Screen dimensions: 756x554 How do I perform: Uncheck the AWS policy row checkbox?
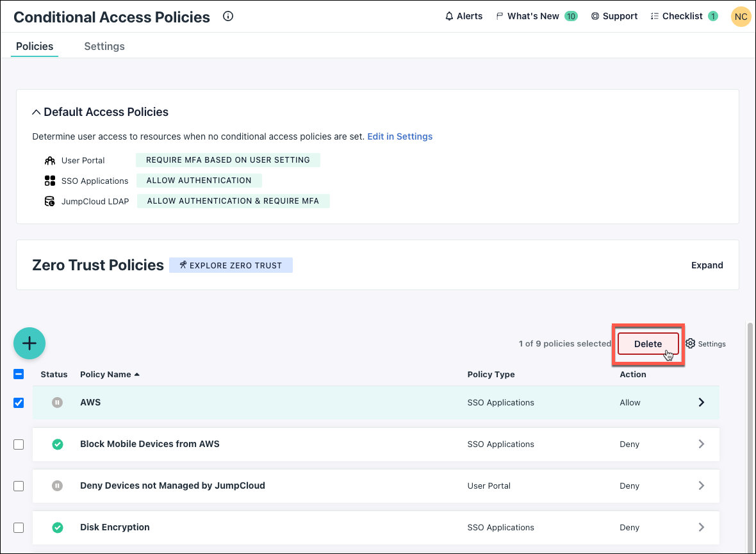[19, 402]
